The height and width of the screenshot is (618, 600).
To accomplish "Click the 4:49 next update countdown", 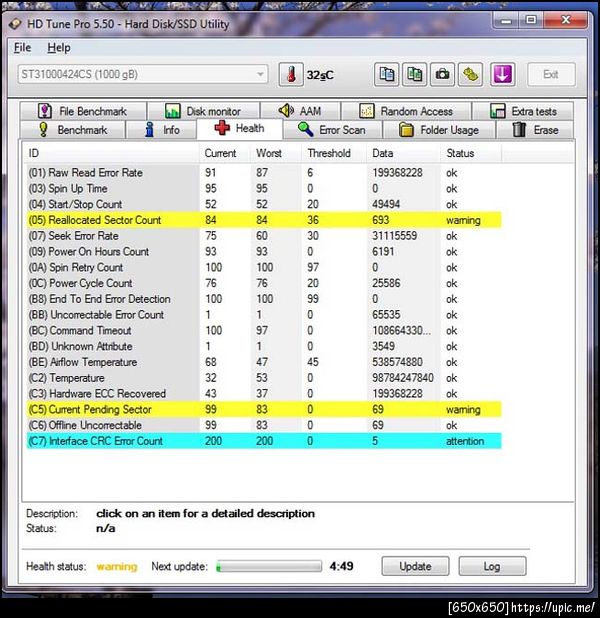I will click(x=341, y=566).
